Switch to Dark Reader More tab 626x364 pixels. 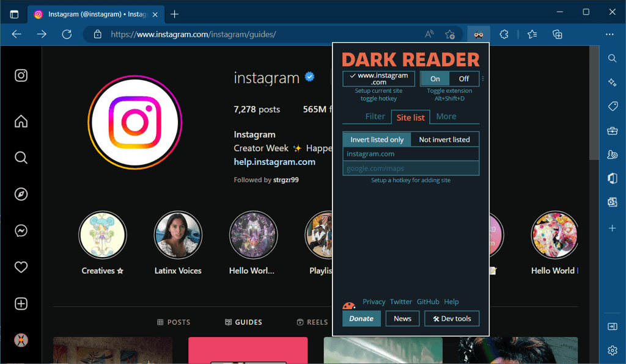[446, 117]
